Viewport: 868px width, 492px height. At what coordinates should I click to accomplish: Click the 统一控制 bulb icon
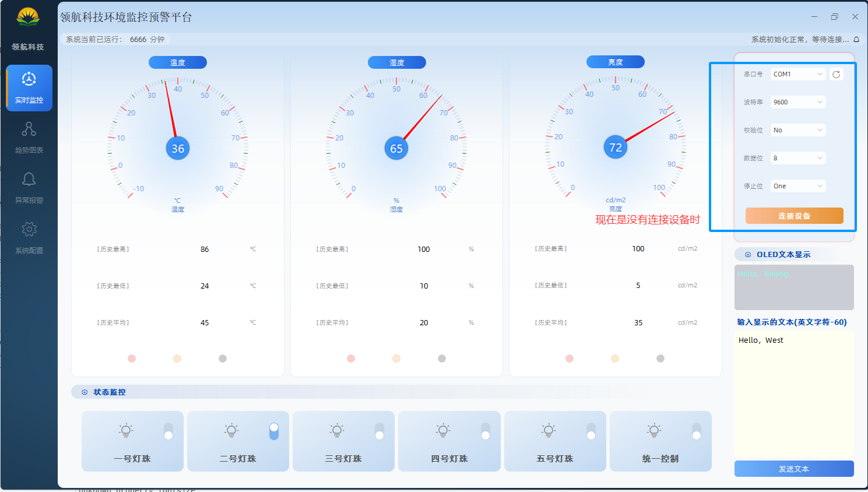click(654, 430)
